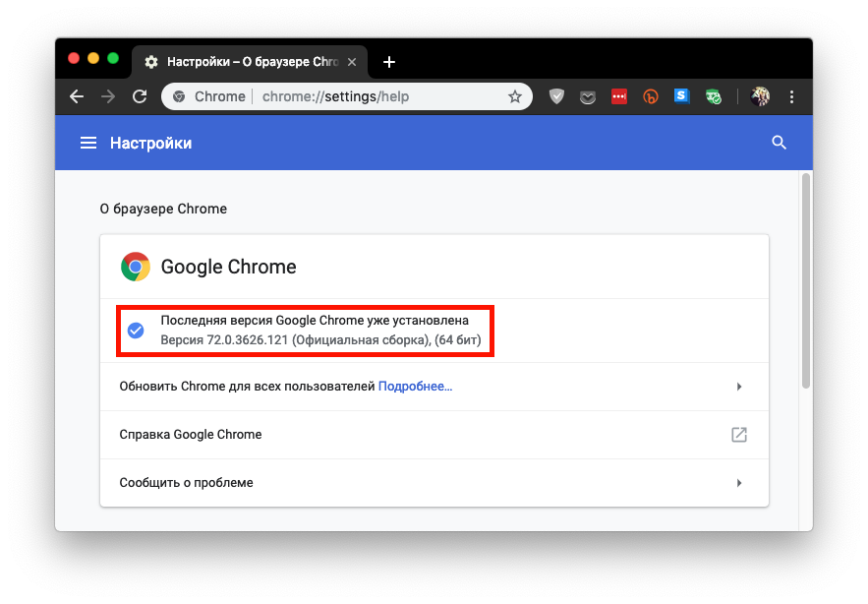Open the orange Bitly extension icon

pyautogui.click(x=650, y=96)
